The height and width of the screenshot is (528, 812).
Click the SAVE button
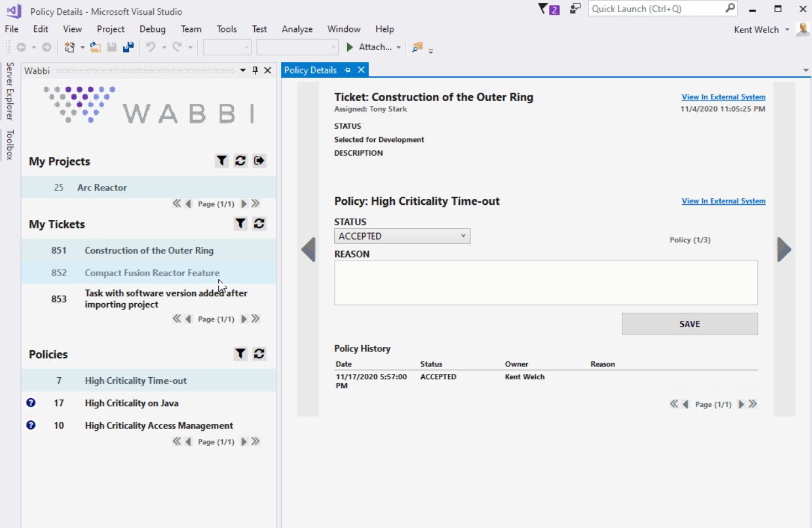pyautogui.click(x=689, y=324)
